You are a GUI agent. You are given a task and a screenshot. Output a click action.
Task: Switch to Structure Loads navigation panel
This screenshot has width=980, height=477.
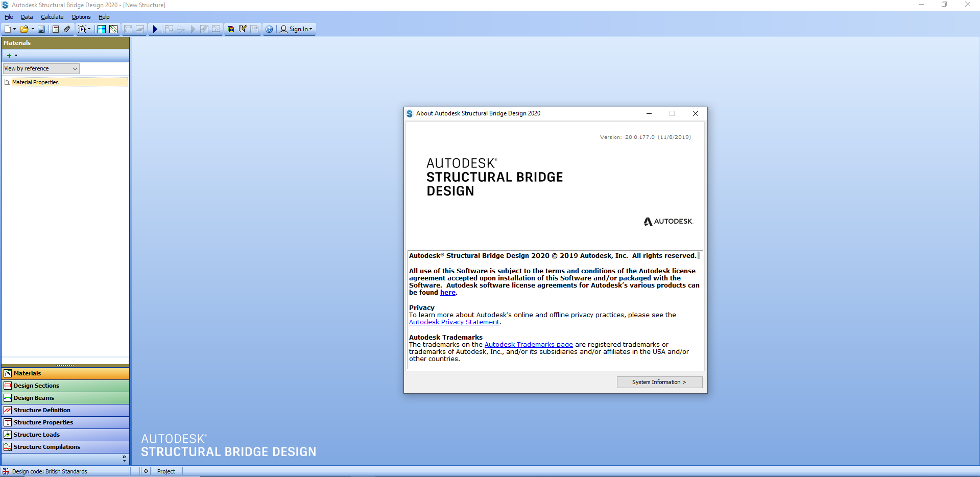(37, 435)
